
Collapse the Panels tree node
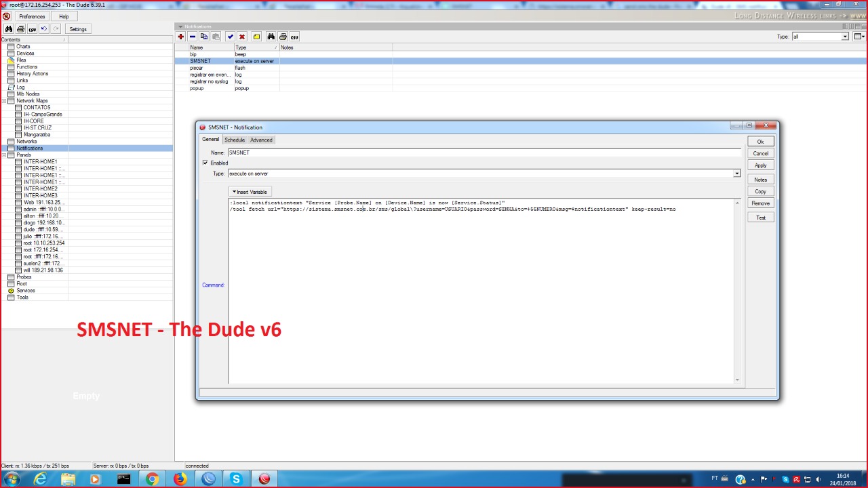(x=3, y=155)
